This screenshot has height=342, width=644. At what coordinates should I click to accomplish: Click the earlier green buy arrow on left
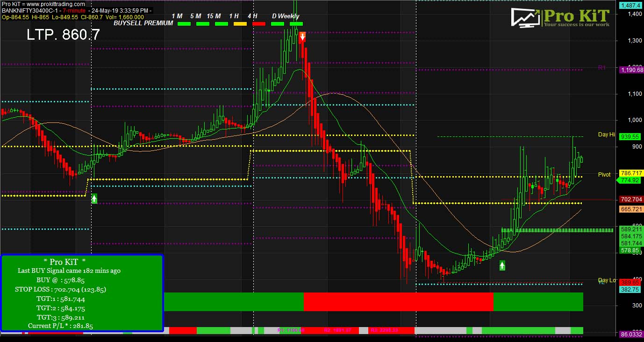coord(93,198)
